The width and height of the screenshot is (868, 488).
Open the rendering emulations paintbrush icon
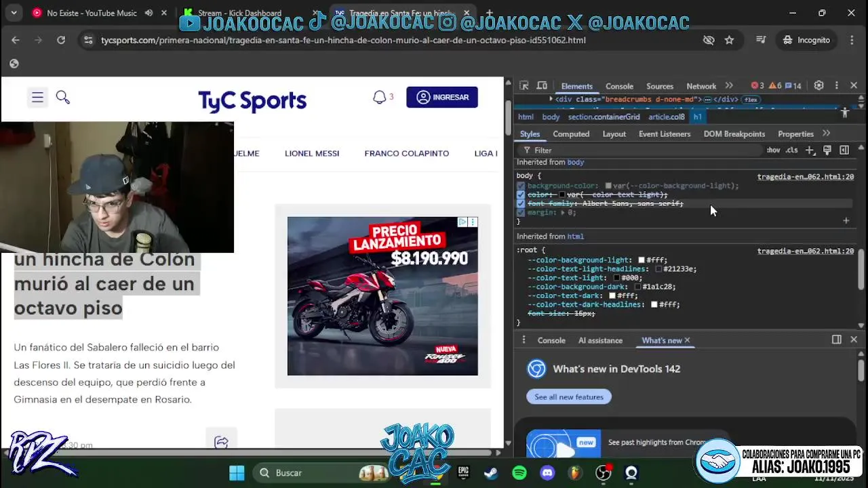827,150
